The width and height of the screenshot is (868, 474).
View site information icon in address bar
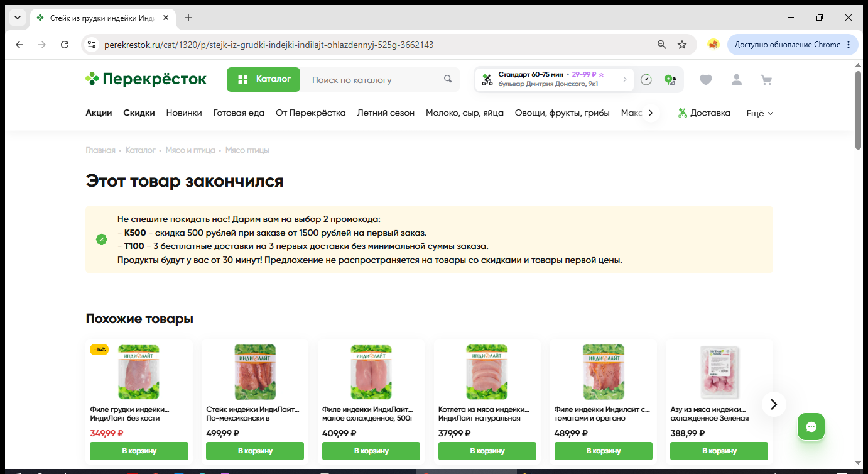pyautogui.click(x=92, y=45)
